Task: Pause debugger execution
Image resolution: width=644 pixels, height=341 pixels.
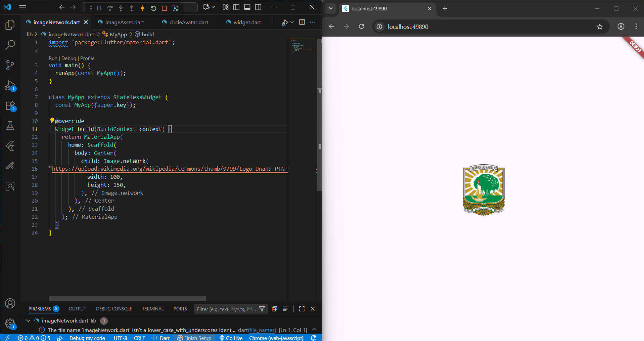Action: click(x=99, y=8)
